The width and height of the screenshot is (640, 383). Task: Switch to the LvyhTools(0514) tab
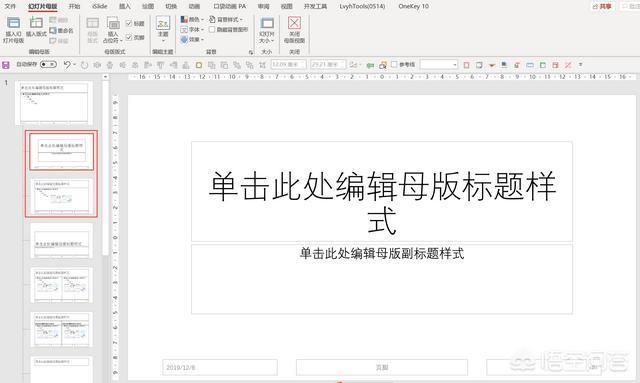[362, 6]
